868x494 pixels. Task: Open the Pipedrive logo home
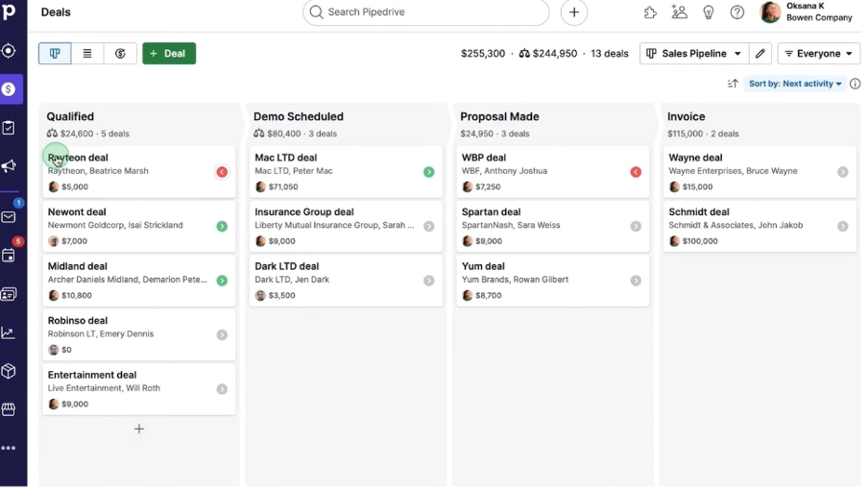[10, 12]
